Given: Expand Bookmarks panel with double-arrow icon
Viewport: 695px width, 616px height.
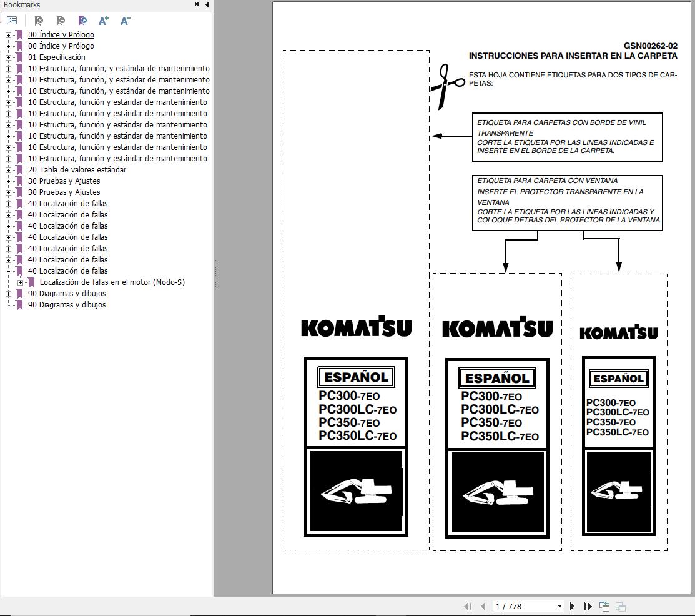Looking at the screenshot, I should 197,4.
